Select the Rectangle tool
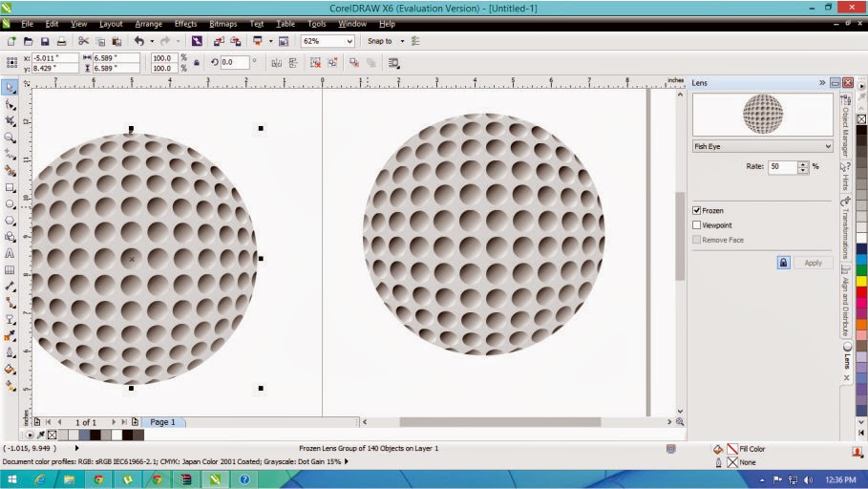The height and width of the screenshot is (489, 868). tap(10, 188)
